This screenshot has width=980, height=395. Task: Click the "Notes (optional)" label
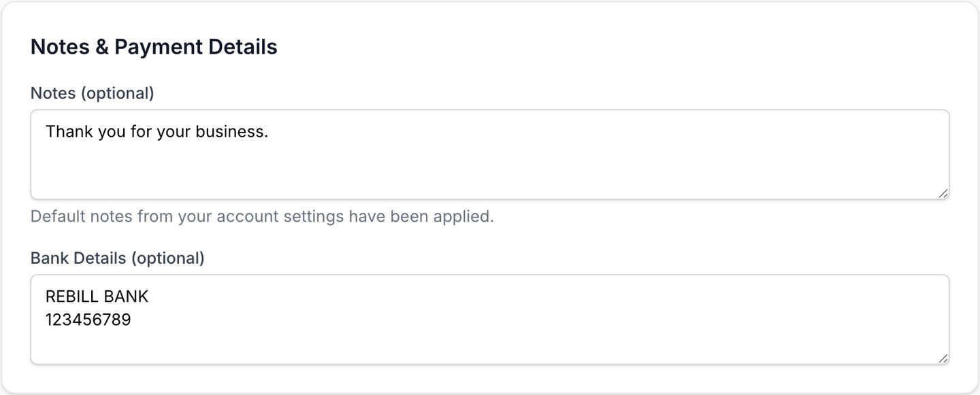click(x=93, y=93)
